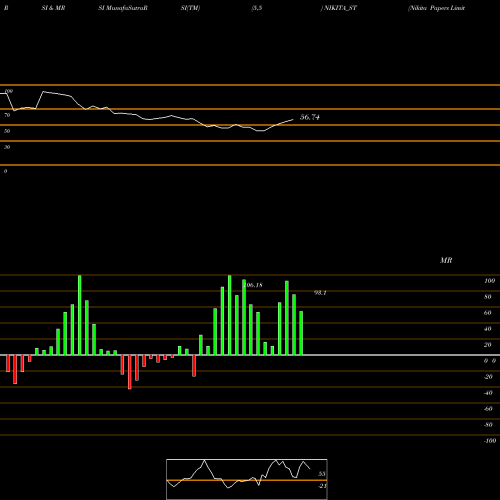Click the SI & MR header text
This screenshot has width=500, height=500.
tap(53, 8)
